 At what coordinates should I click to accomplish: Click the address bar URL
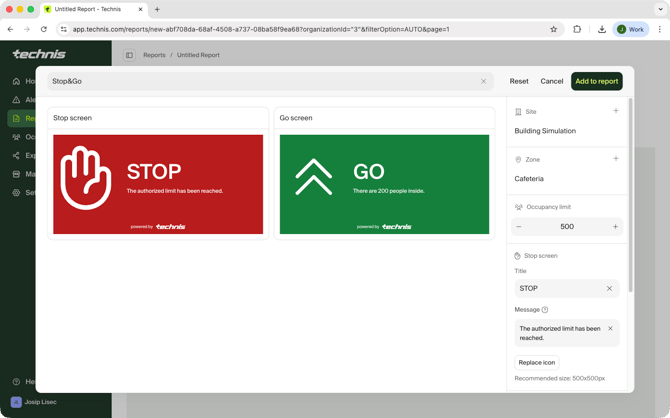[x=261, y=29]
